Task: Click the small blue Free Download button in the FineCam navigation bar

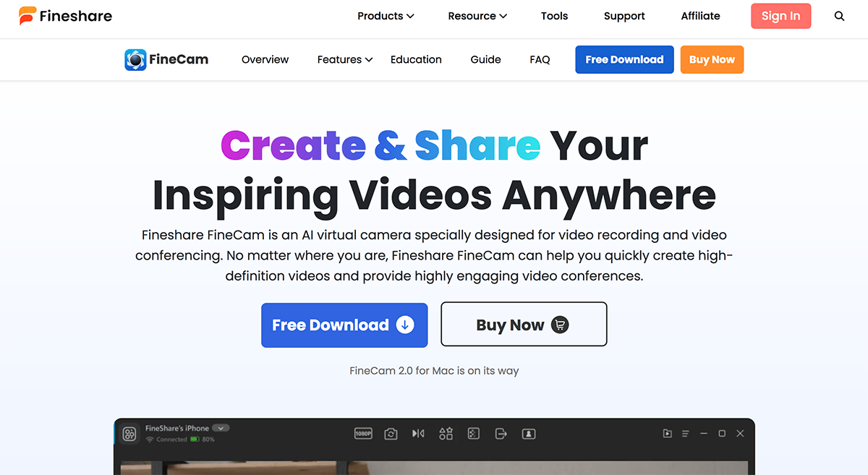Action: [x=624, y=59]
